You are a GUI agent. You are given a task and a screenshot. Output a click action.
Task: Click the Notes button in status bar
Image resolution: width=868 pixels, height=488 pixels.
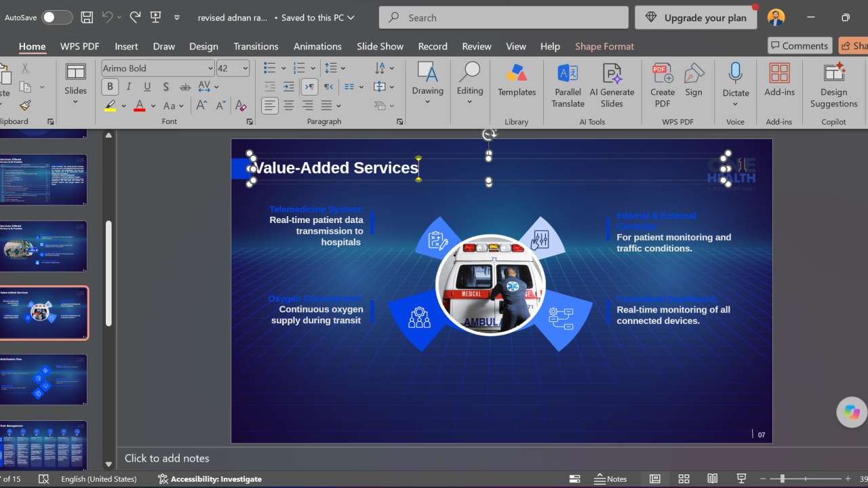tap(610, 479)
